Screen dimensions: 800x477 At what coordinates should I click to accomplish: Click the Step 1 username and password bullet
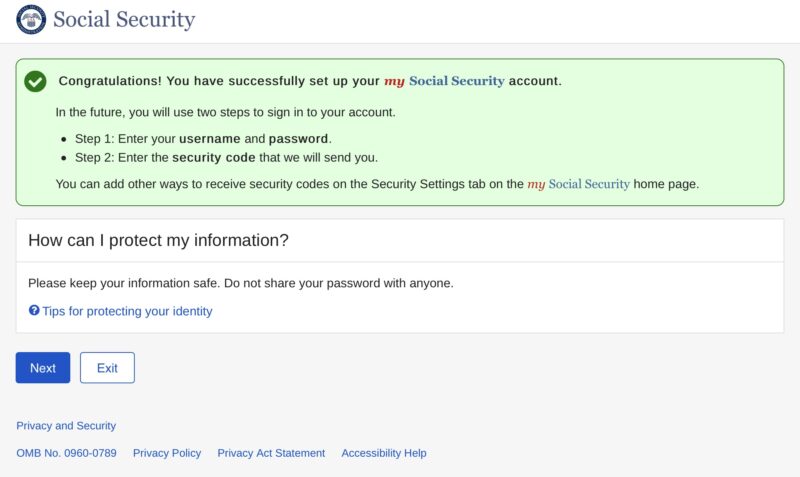[x=203, y=139]
